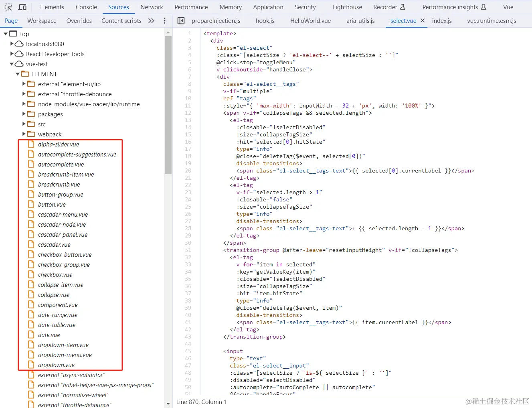Viewport: 532px width, 408px height.
Task: Open dropdown-menu.vue in the file tree
Action: coord(65,355)
